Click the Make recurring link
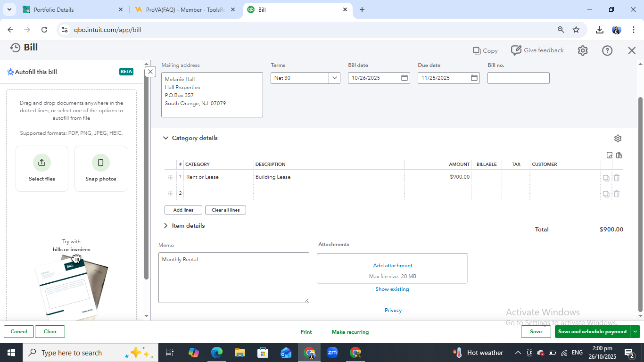The image size is (644, 362). pos(350,332)
